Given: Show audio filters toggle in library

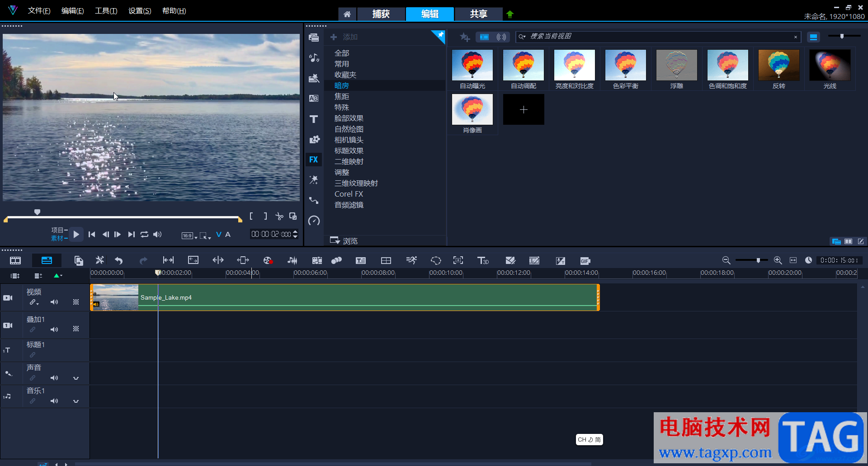Looking at the screenshot, I should [501, 37].
